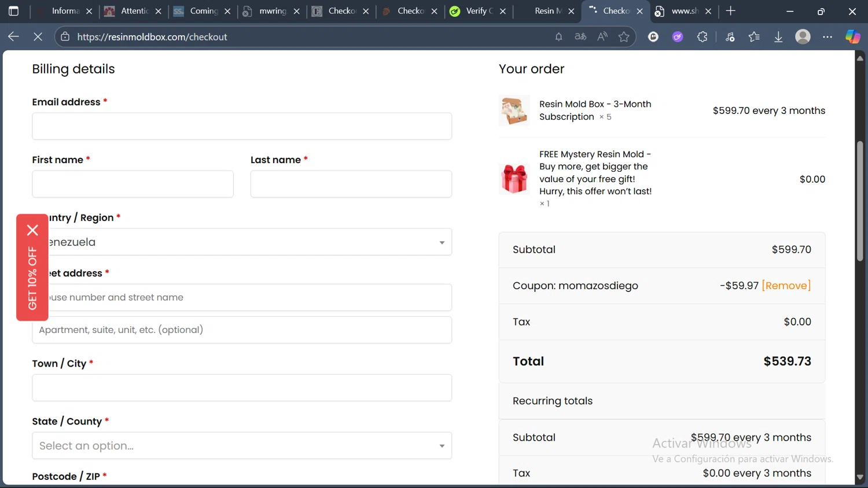Select the Recurring totals heading
The image size is (868, 488).
[x=553, y=401]
